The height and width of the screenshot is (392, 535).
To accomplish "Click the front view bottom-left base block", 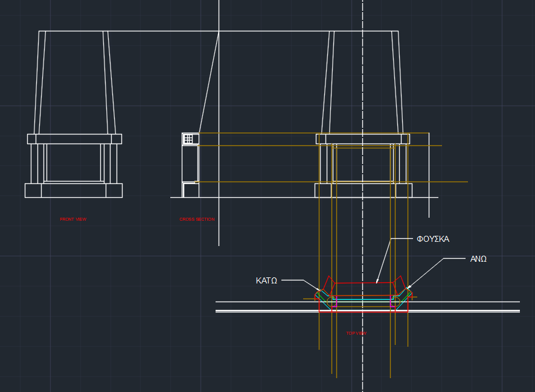I will pos(33,191).
